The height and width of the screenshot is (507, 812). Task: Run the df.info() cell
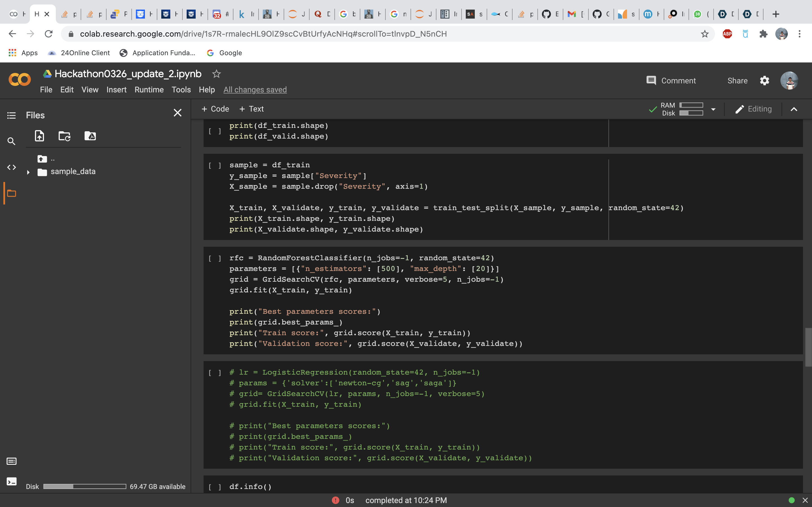(x=215, y=487)
